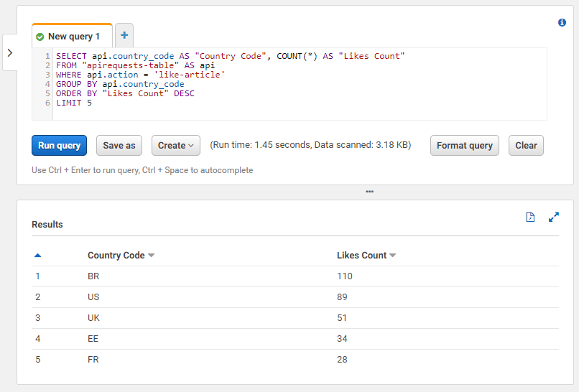Image resolution: width=579 pixels, height=392 pixels.
Task: Click the panel resize dots handle
Action: [370, 192]
